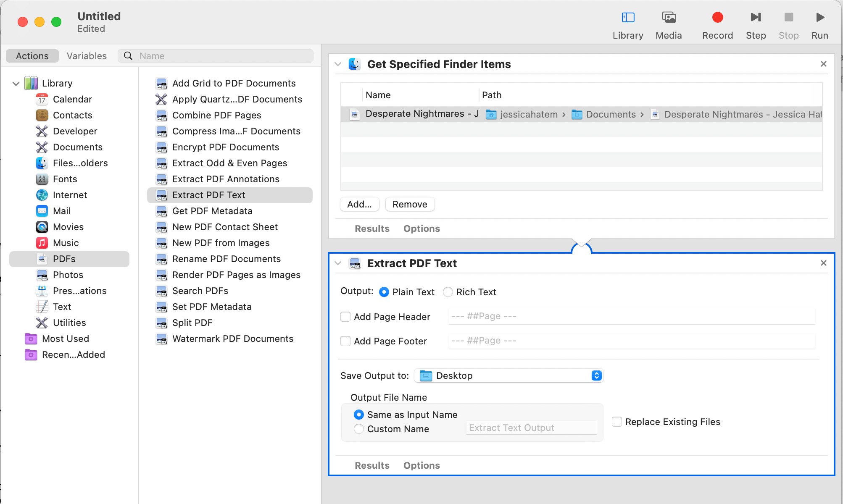Select the Photos category icon
This screenshot has width=843, height=504.
click(42, 275)
